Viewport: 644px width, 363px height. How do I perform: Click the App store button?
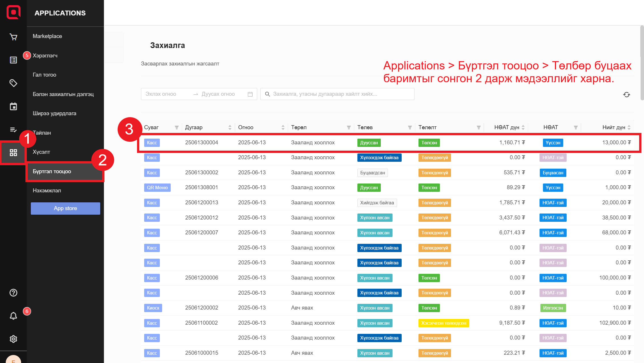coord(65,208)
